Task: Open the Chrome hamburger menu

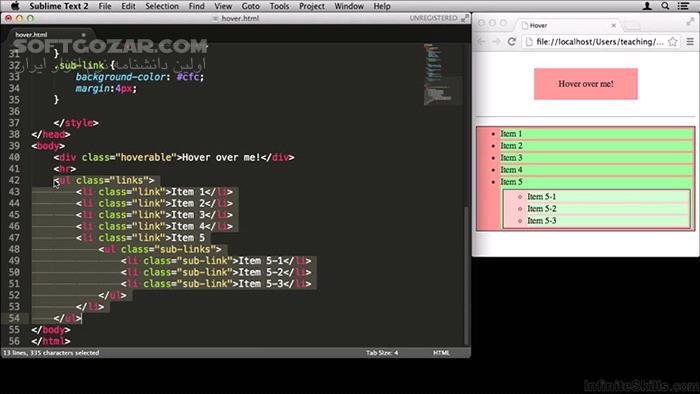Action: click(690, 41)
